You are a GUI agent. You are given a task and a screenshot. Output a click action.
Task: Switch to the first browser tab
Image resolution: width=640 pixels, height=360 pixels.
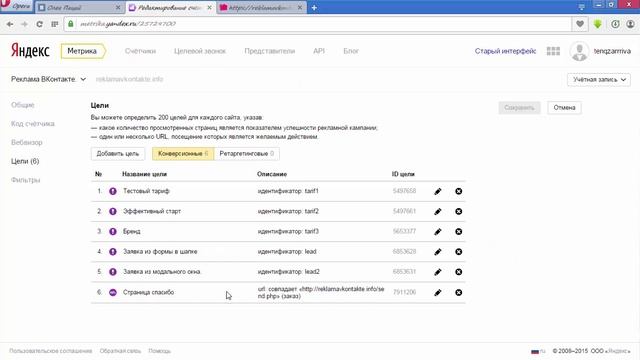point(80,8)
